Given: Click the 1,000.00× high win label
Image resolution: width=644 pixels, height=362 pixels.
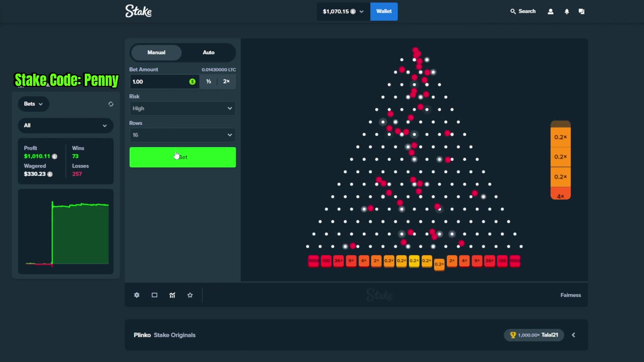Looking at the screenshot, I should click(x=529, y=335).
